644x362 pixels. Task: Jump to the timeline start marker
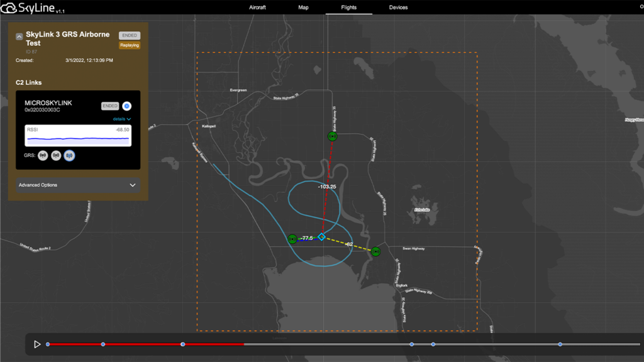pos(48,344)
